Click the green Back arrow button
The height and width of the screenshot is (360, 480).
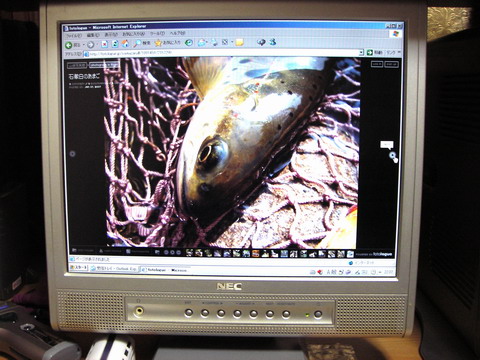[x=69, y=45]
